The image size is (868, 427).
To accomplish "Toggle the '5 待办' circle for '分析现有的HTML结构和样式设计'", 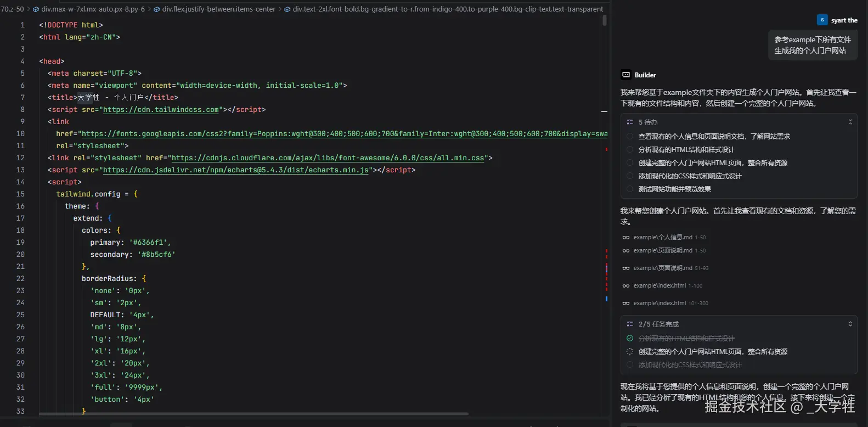I will pos(630,149).
